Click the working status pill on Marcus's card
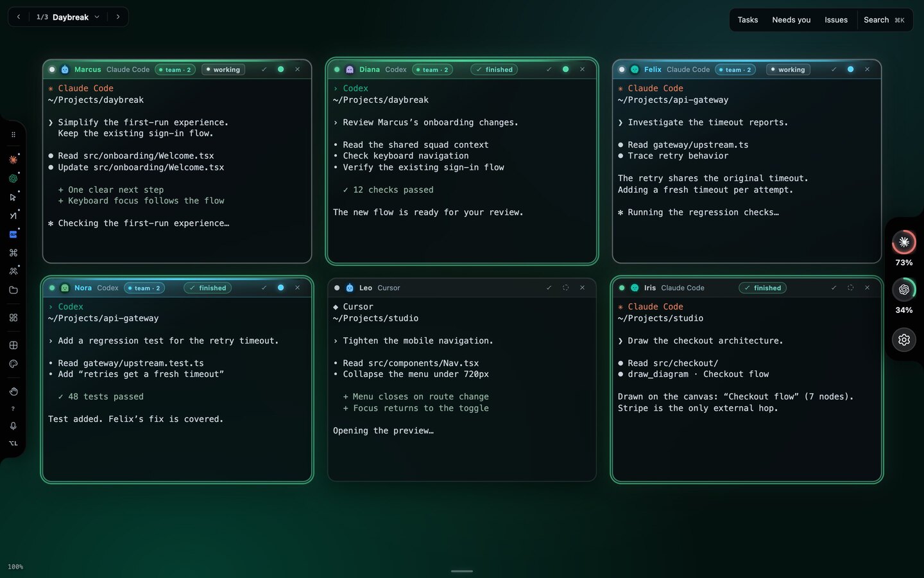The width and height of the screenshot is (924, 578). click(223, 69)
